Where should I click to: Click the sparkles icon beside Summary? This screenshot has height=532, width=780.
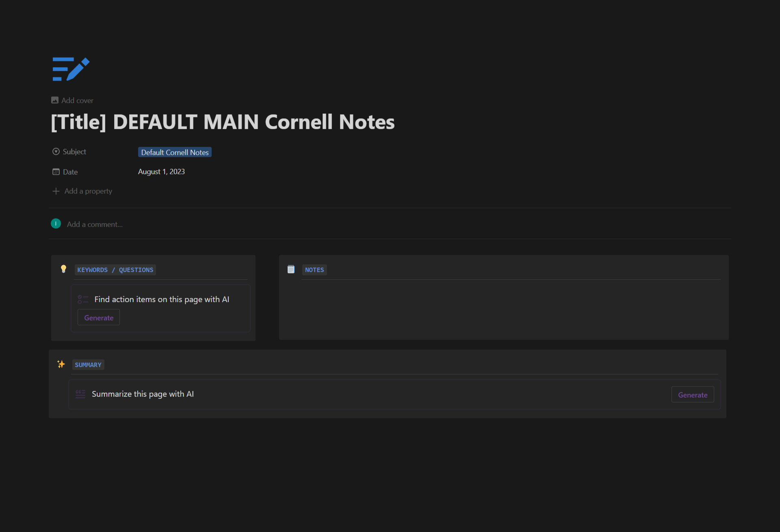point(61,364)
